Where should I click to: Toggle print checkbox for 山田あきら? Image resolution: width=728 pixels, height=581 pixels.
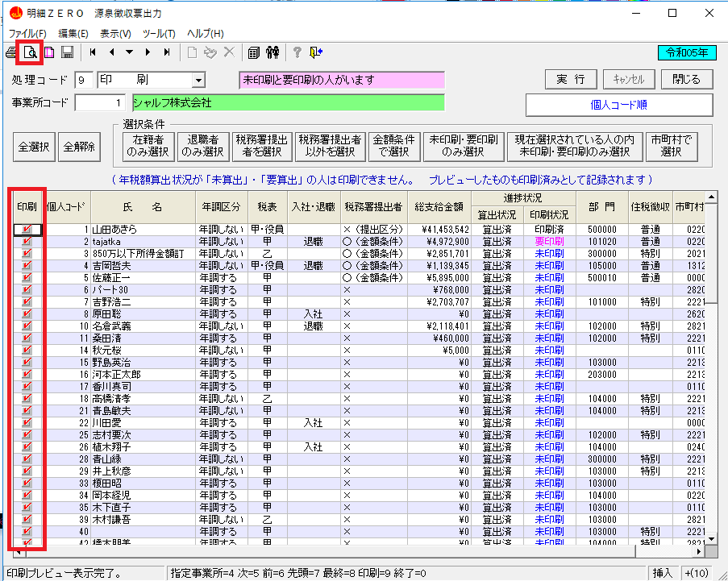click(x=27, y=229)
